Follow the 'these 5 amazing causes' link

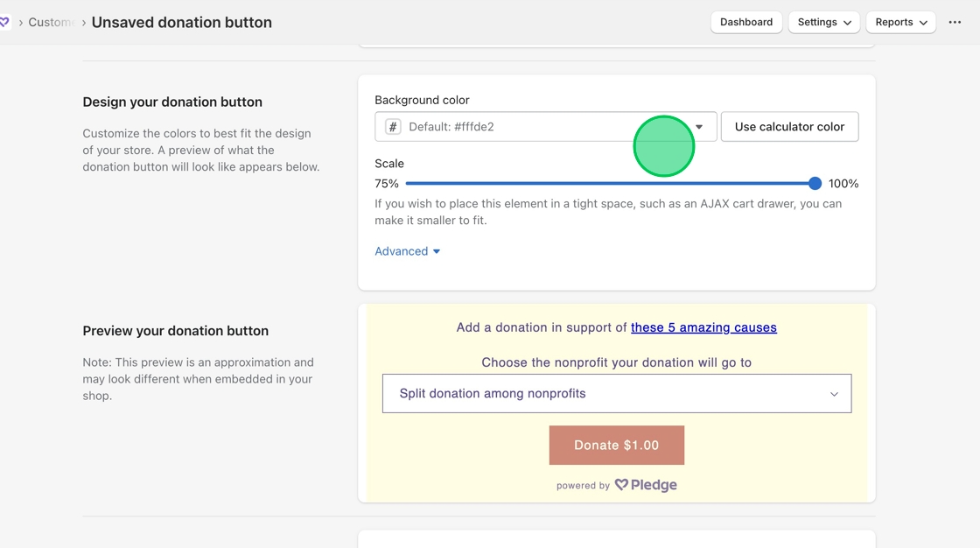[703, 327]
